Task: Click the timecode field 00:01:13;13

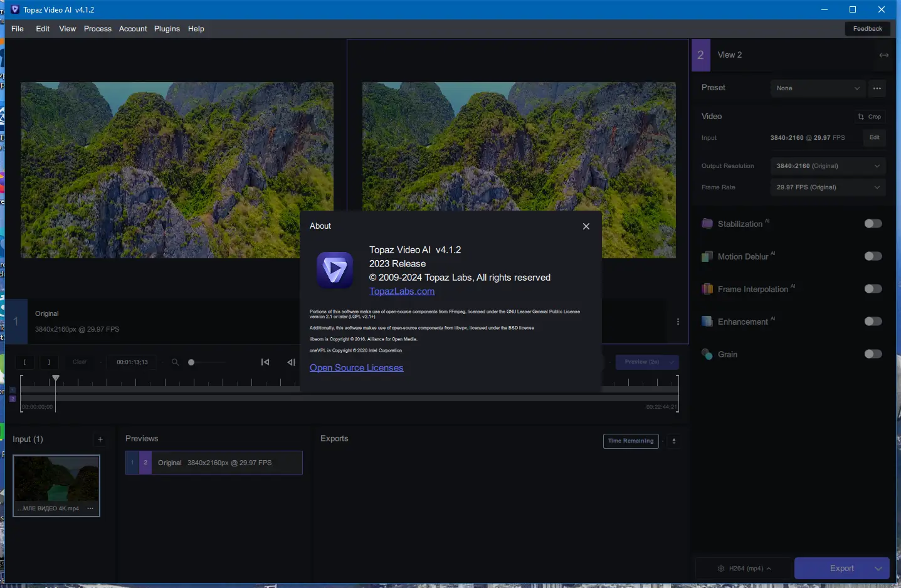Action: click(x=132, y=362)
